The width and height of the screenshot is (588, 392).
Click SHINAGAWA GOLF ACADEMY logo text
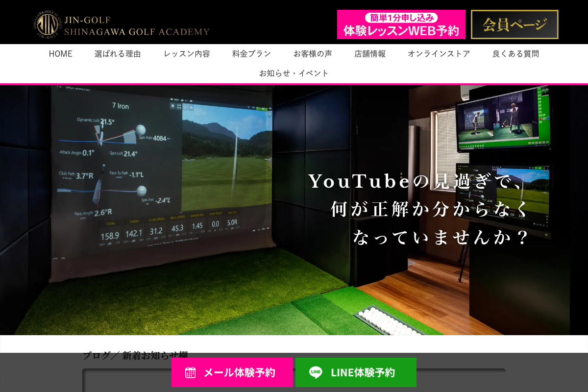(137, 32)
